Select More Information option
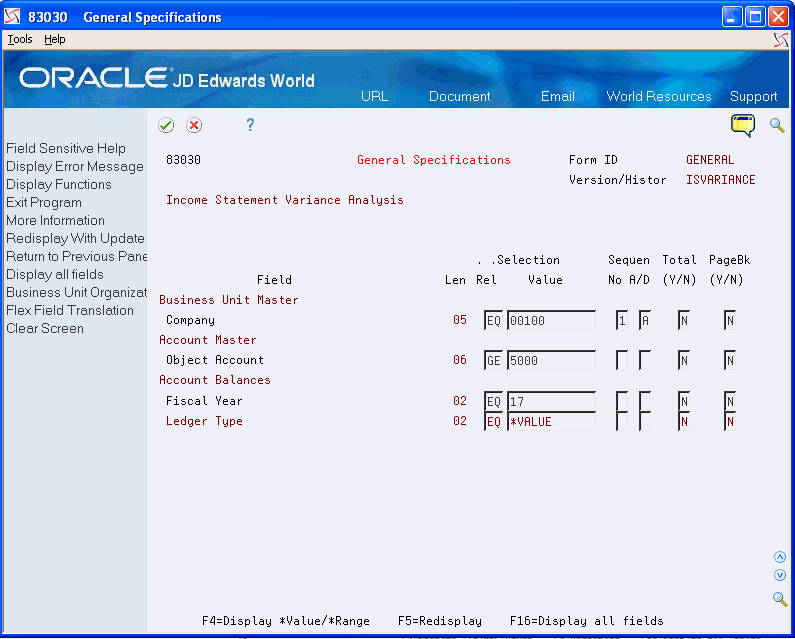Image resolution: width=795 pixels, height=639 pixels. tap(55, 221)
